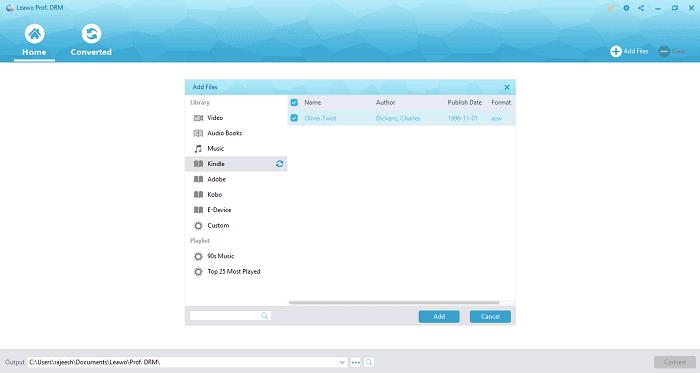The width and height of the screenshot is (700, 373).
Task: Select Kobo in the Library list
Action: [236, 195]
